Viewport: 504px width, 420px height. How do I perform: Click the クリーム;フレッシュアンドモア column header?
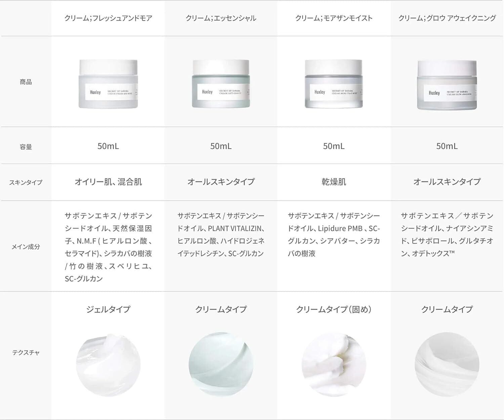tap(108, 18)
